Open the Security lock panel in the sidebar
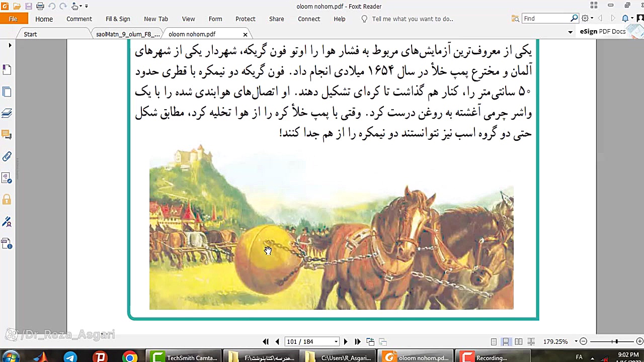The width and height of the screenshot is (644, 362). coord(7,200)
